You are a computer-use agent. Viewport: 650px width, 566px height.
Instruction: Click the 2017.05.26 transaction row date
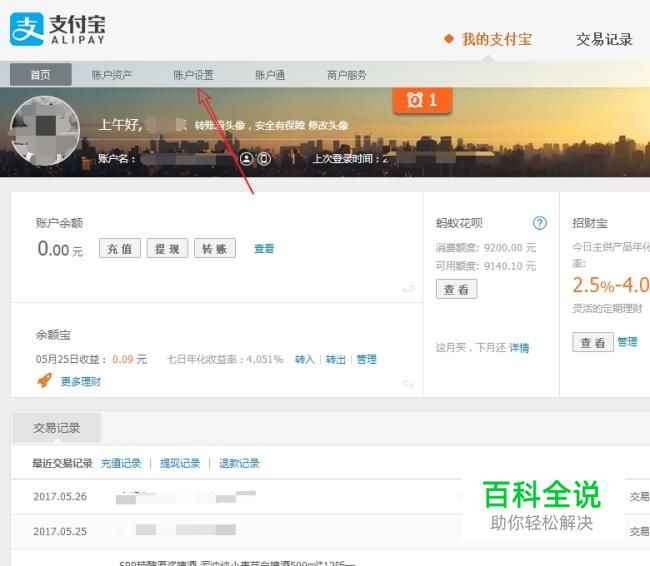point(60,496)
